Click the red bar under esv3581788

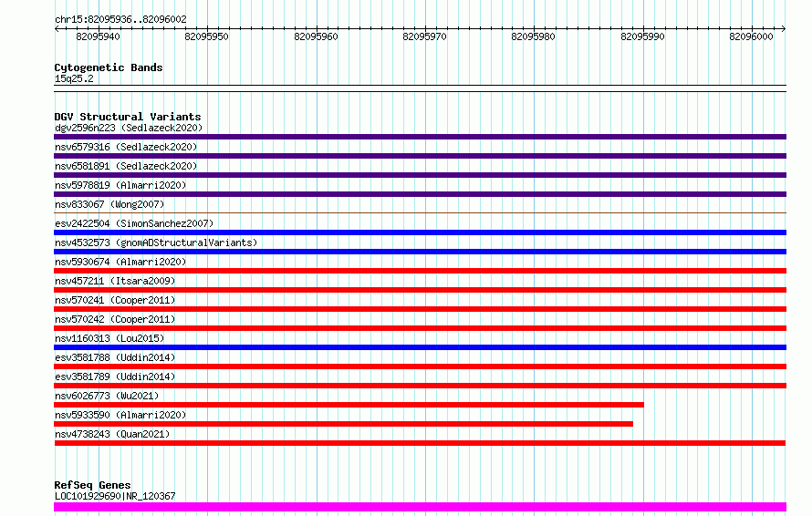(420, 366)
